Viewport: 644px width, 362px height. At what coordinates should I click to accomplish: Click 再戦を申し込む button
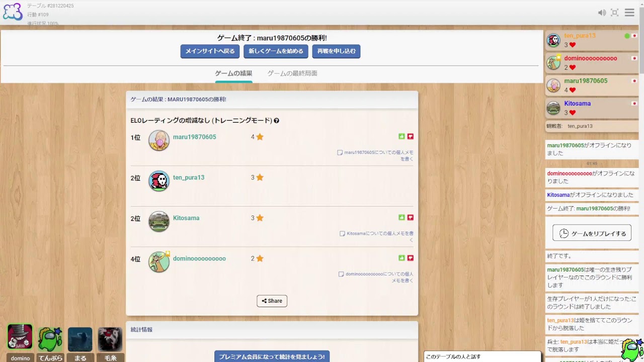point(336,51)
